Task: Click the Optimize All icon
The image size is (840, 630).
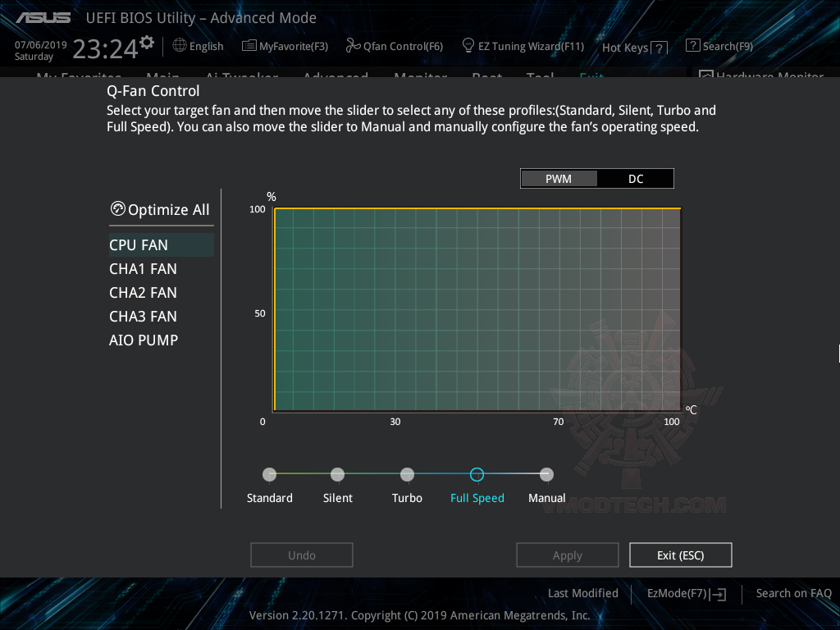Action: click(x=120, y=209)
